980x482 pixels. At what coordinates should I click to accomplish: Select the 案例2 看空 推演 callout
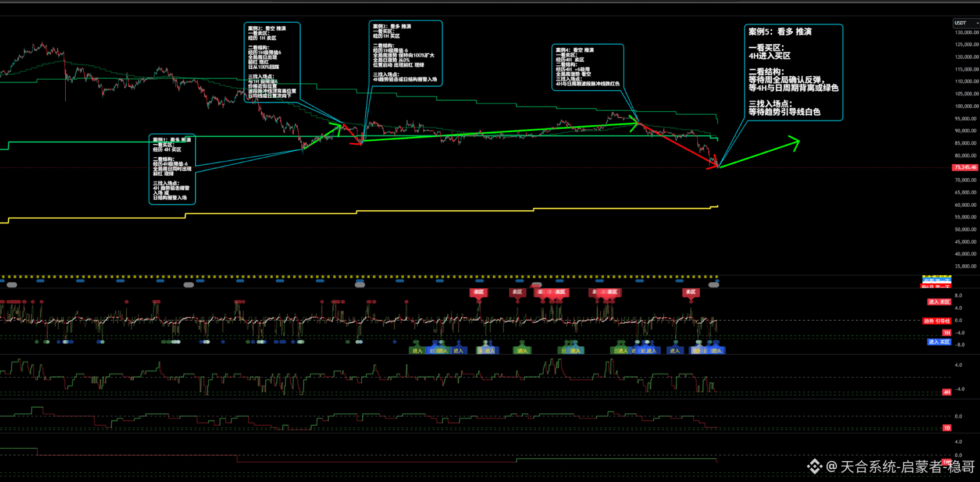[272, 62]
